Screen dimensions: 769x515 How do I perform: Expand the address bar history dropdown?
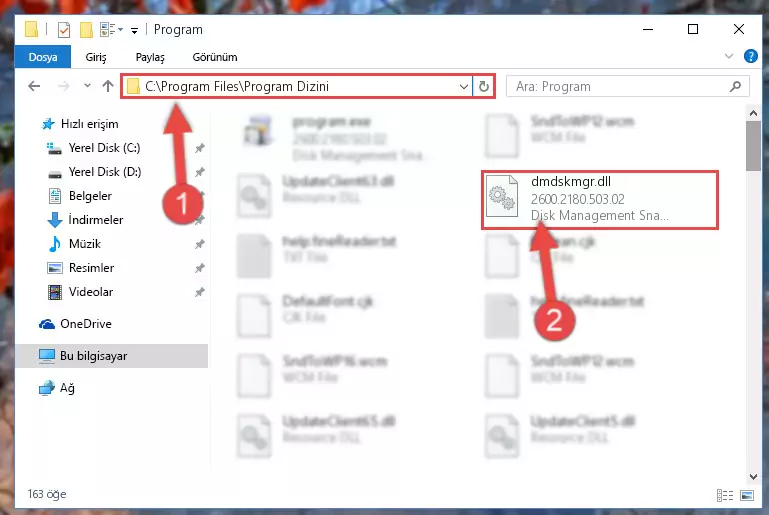pos(463,87)
